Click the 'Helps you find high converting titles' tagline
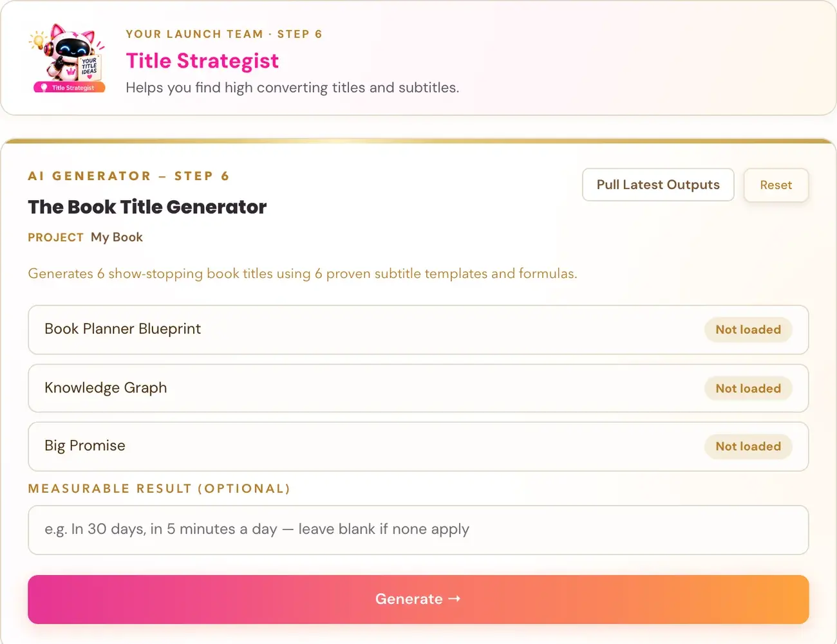The image size is (837, 644). click(292, 87)
